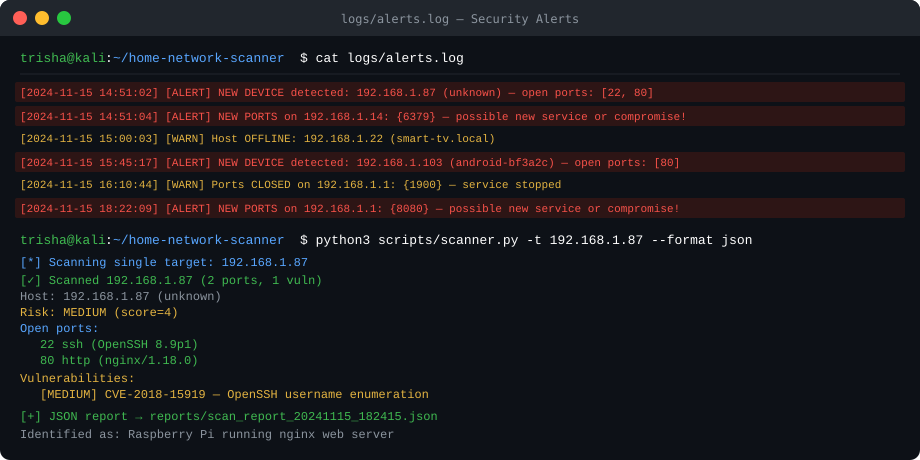This screenshot has height=460, width=920.
Task: Click the 'Scanning single target' status line
Action: click(x=164, y=262)
